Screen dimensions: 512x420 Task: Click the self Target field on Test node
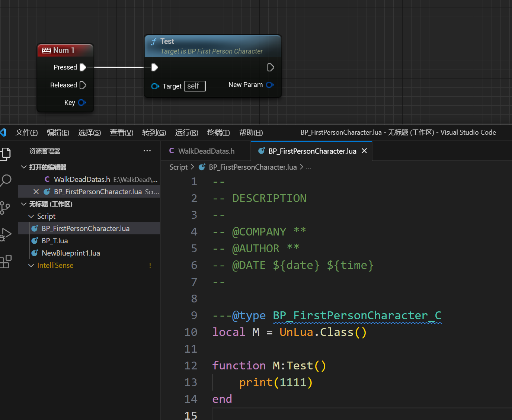click(x=195, y=86)
